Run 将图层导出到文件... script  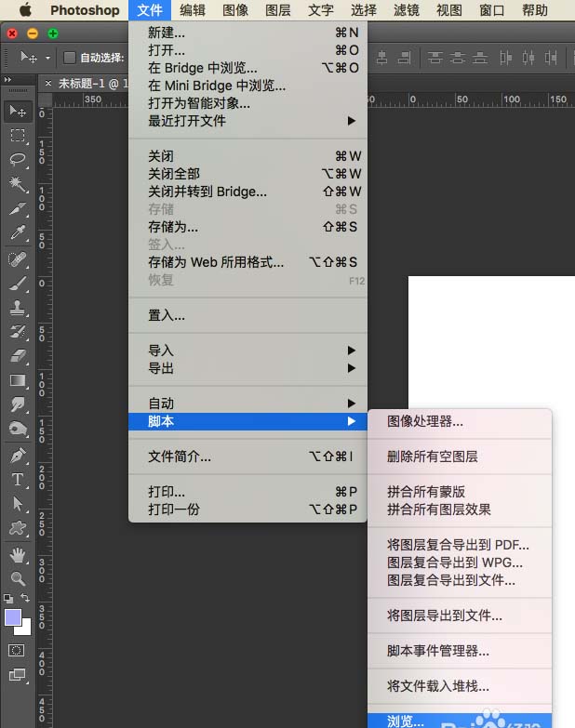[x=460, y=615]
